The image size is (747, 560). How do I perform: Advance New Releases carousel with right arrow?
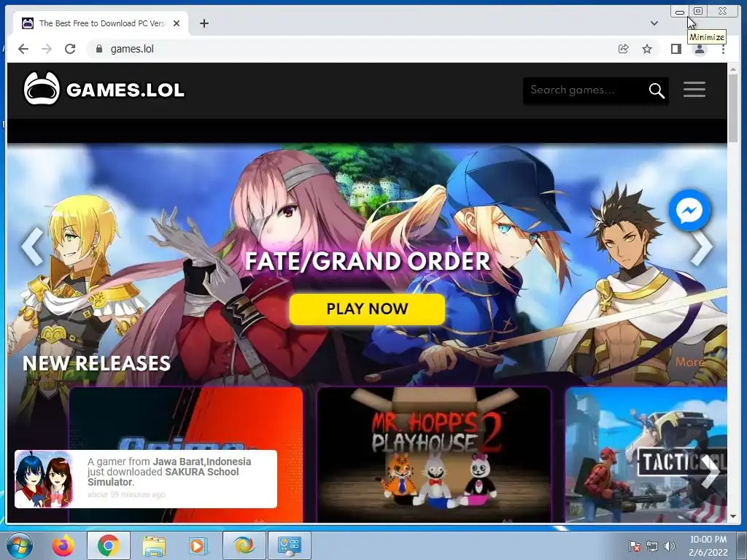[x=710, y=471]
